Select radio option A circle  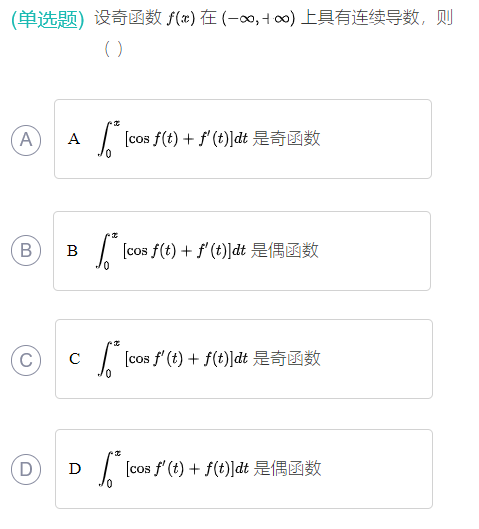click(x=26, y=140)
